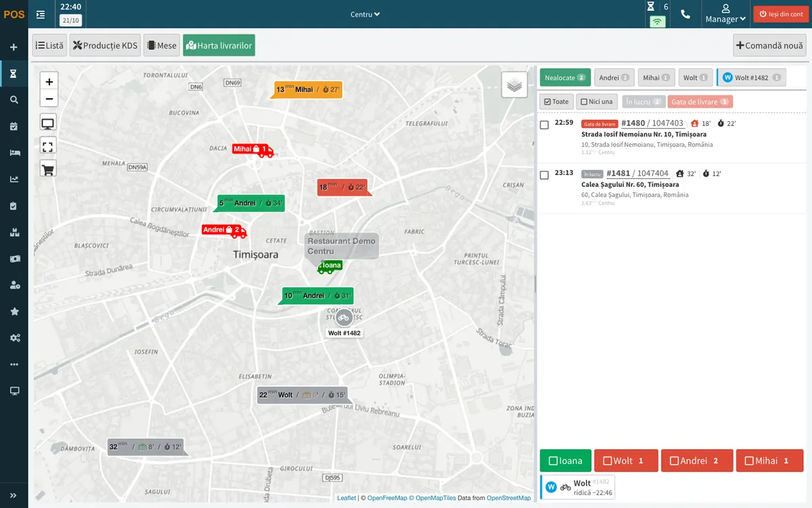Open the search icon in left sidebar
The width and height of the screenshot is (812, 508).
14,100
